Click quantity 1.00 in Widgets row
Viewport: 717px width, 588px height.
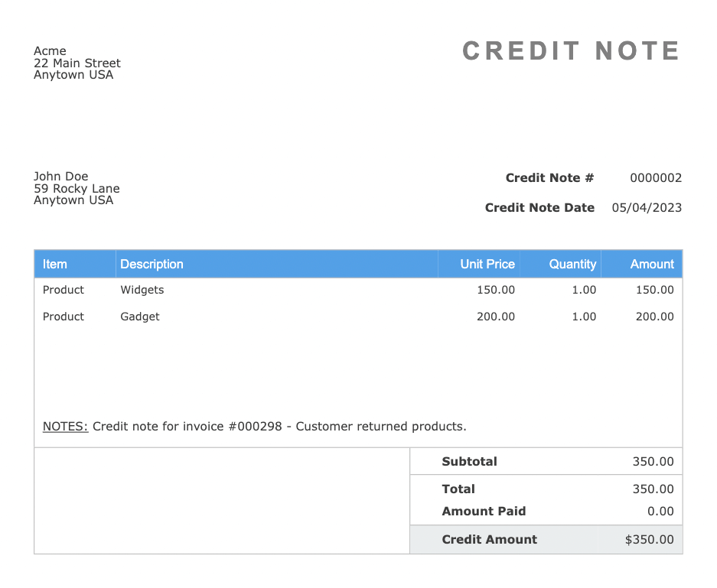pyautogui.click(x=584, y=290)
